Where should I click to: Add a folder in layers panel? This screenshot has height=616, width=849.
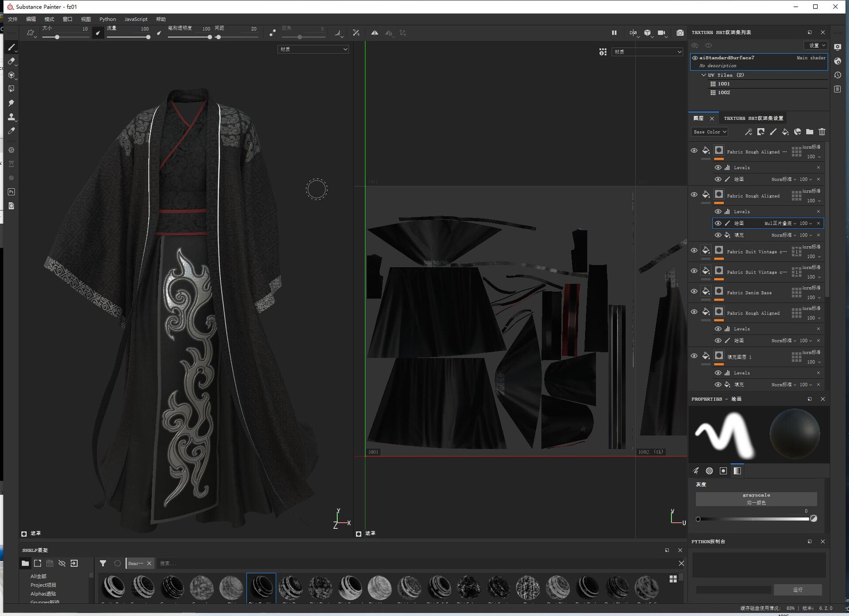[x=809, y=132]
